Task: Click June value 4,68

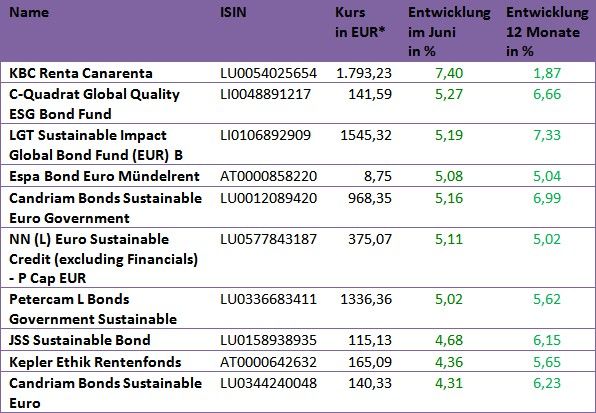Action: [x=449, y=340]
